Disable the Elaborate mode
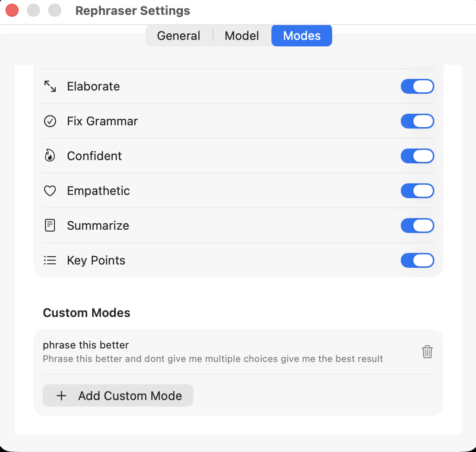Image resolution: width=476 pixels, height=452 pixels. coord(417,86)
